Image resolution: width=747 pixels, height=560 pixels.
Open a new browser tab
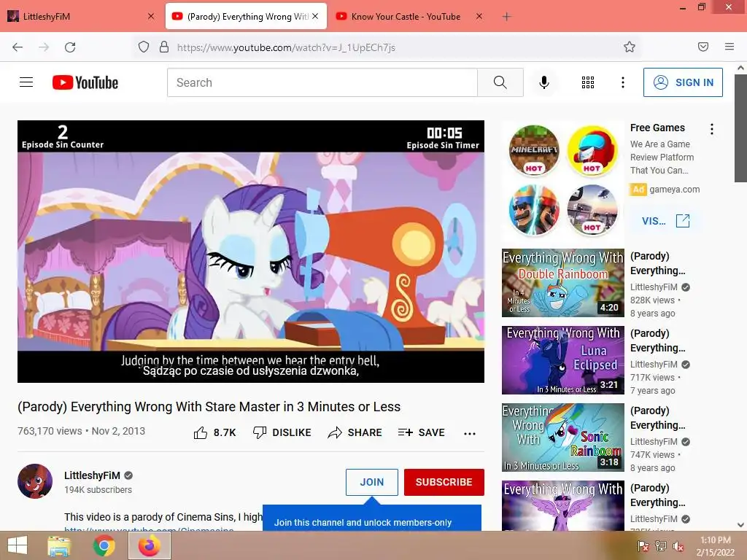[x=506, y=17]
